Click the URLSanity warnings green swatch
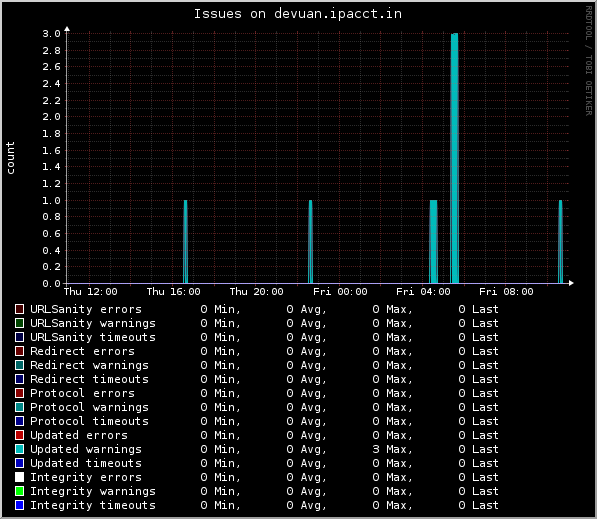The height and width of the screenshot is (519, 597). [x=19, y=323]
